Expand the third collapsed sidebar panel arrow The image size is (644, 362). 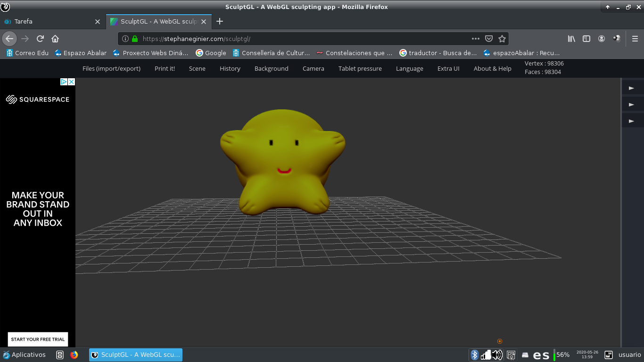pos(632,121)
